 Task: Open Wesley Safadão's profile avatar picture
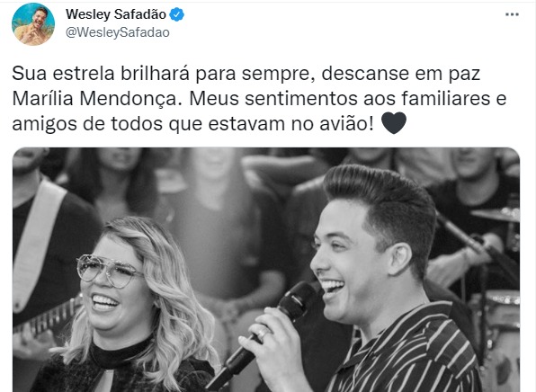tap(33, 24)
